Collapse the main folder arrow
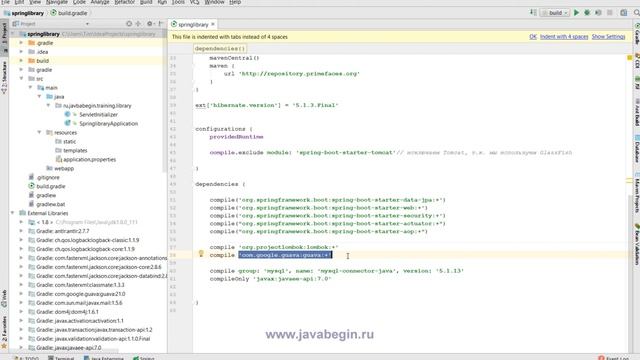Image resolution: width=640 pixels, height=360 pixels. click(30, 87)
